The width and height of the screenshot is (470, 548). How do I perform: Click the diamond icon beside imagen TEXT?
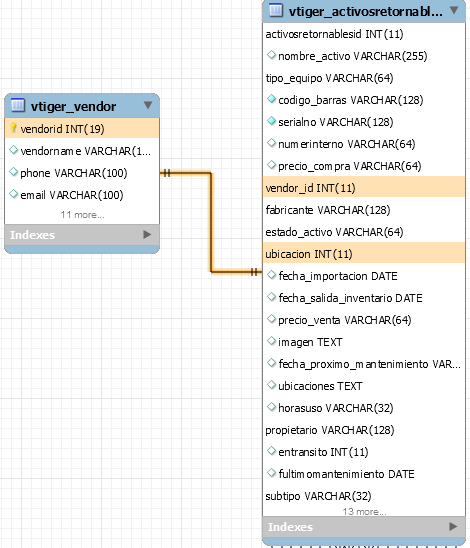(271, 341)
